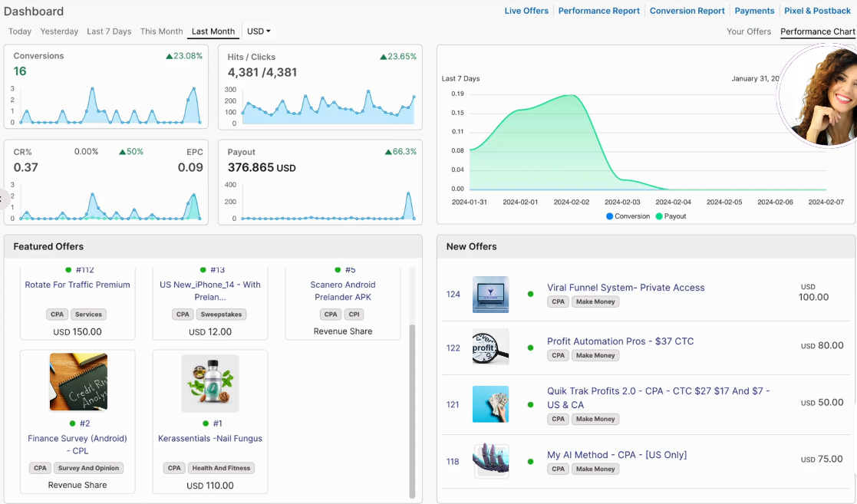Open the Live Offers link
Image resolution: width=857 pixels, height=504 pixels.
526,11
